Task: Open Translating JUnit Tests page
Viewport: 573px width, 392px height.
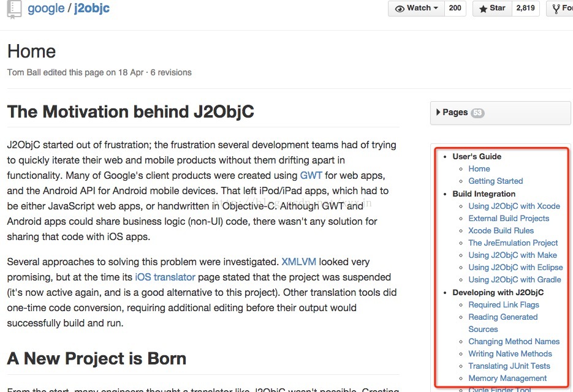Action: [x=509, y=366]
